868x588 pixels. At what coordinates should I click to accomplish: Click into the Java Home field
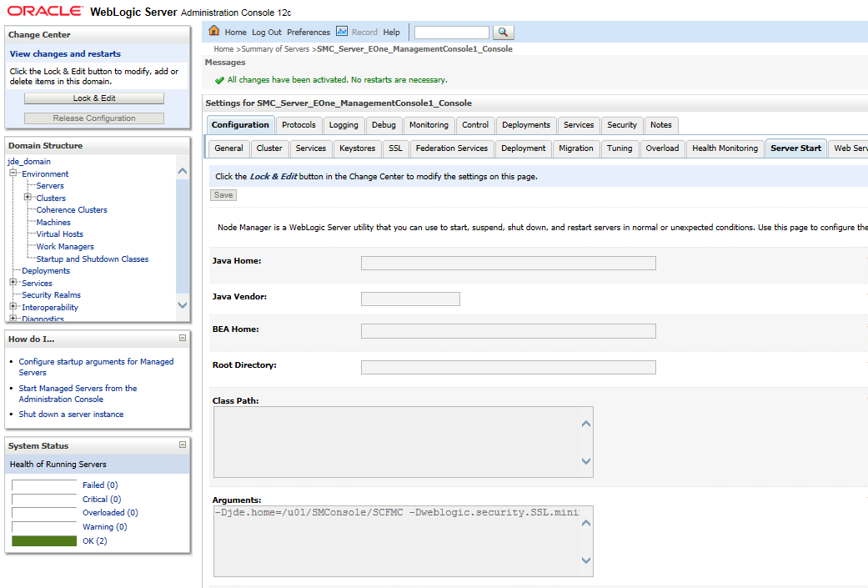pyautogui.click(x=508, y=264)
